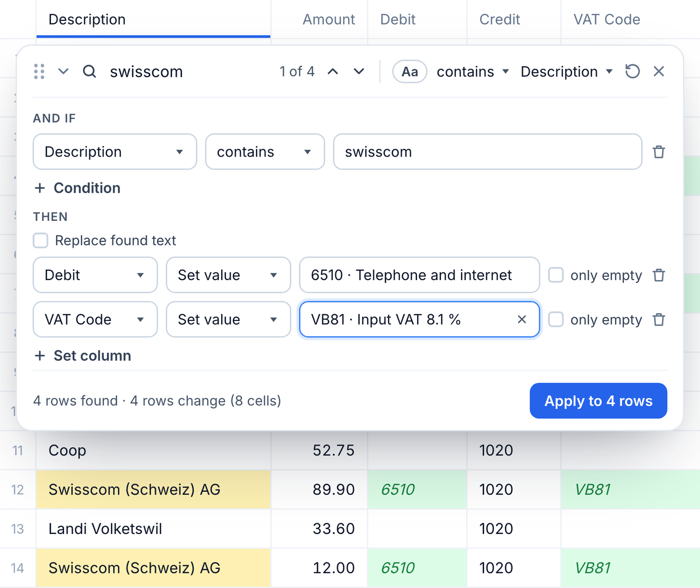Toggle the Aa case sensitivity button

[x=410, y=71]
